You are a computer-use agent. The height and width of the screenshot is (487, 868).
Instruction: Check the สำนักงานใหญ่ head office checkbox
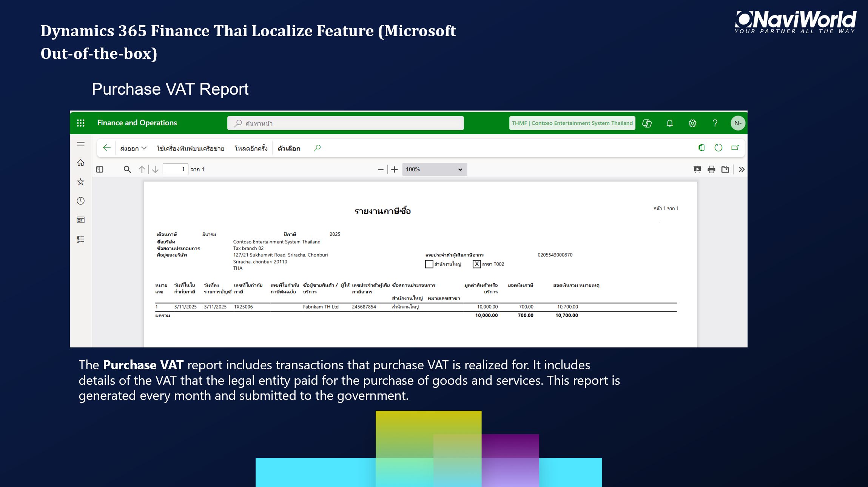pos(429,264)
